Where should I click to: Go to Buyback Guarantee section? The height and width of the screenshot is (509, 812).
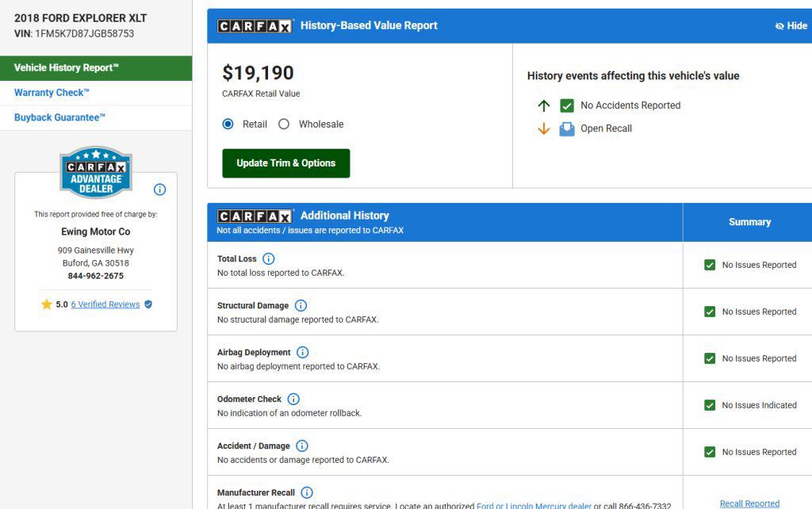point(59,117)
